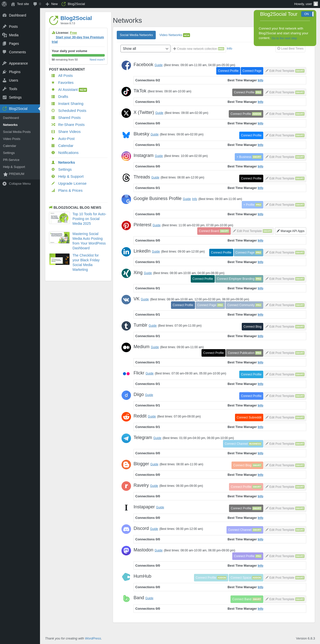
Task: Click the X (Twitter) logo icon
Action: pyautogui.click(x=126, y=113)
